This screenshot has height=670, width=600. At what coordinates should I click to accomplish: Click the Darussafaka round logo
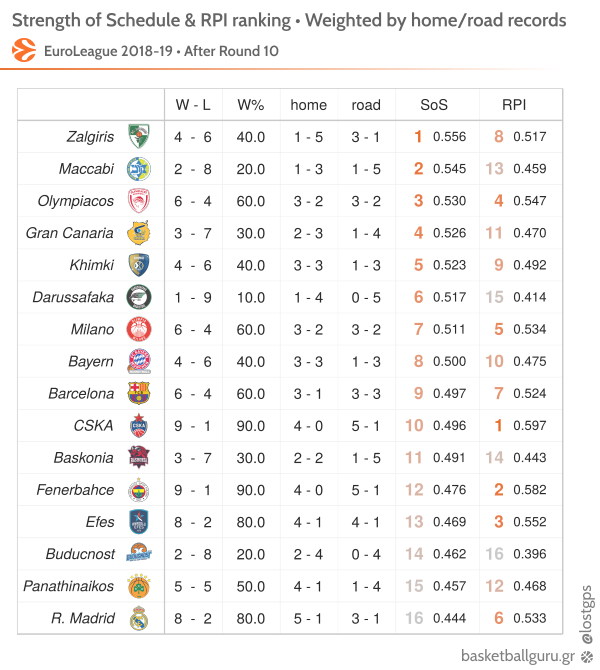tap(139, 297)
